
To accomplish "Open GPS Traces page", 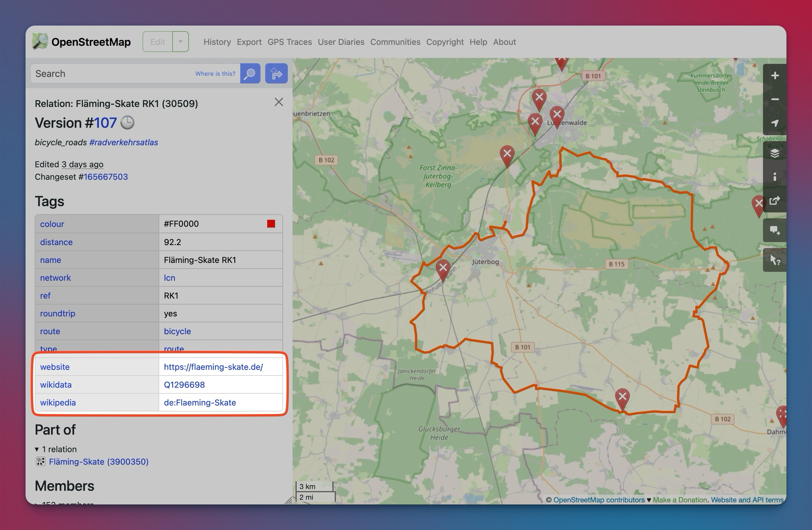I will pyautogui.click(x=290, y=42).
